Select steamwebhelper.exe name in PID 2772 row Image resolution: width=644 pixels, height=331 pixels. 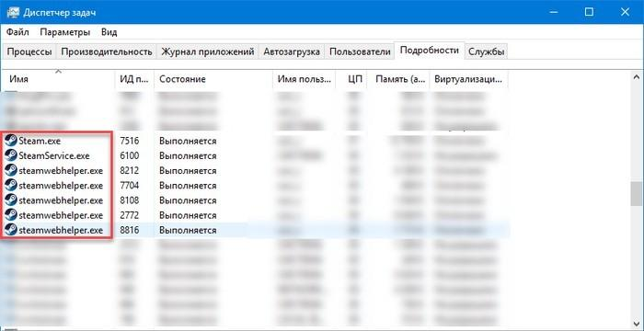coord(61,215)
